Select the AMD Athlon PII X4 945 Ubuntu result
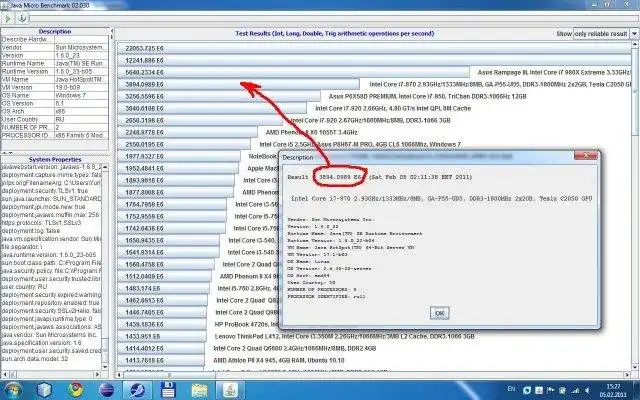Viewport: 640px width, 400px height. tap(161, 360)
